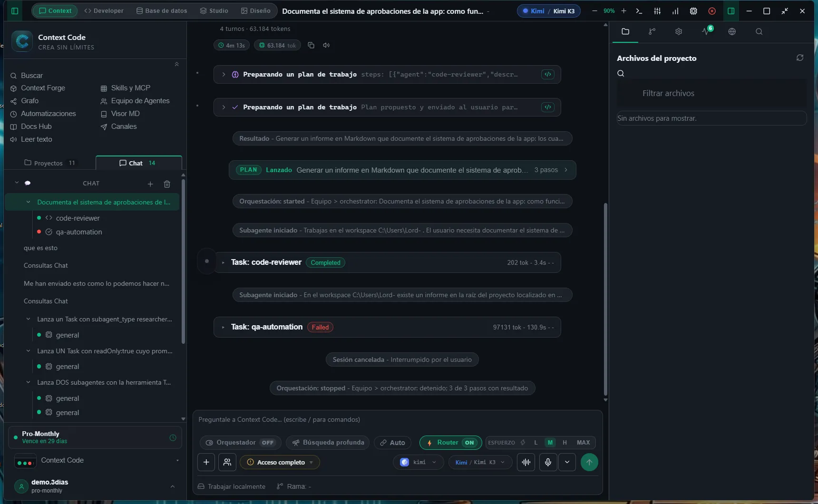The width and height of the screenshot is (818, 504).
Task: Toggle the left sidebar panel icon
Action: (15, 11)
